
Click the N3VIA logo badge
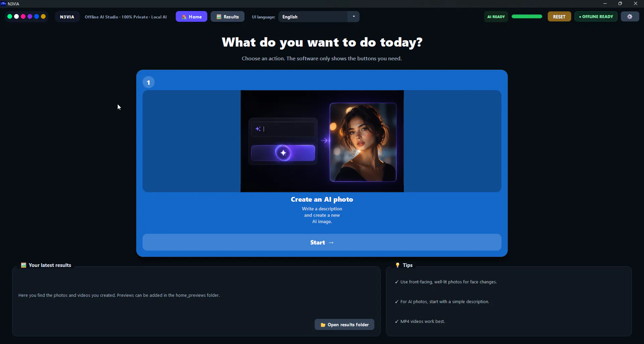point(67,17)
